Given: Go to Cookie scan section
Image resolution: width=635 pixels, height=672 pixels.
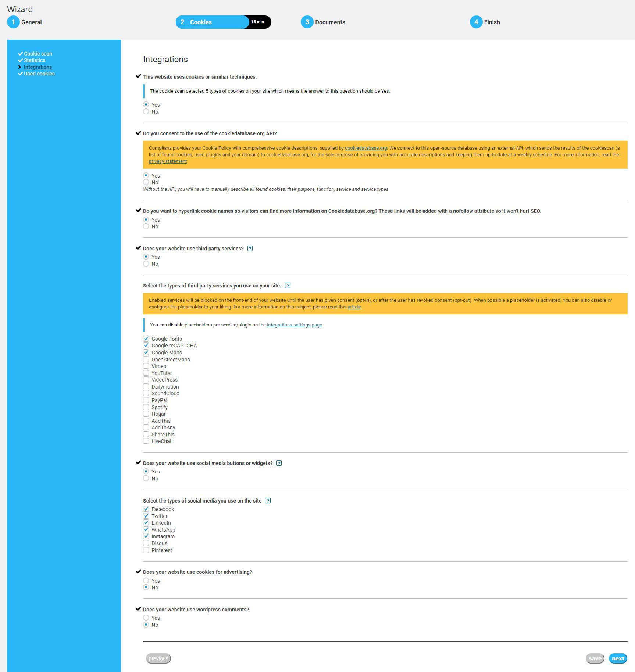Looking at the screenshot, I should tap(38, 54).
